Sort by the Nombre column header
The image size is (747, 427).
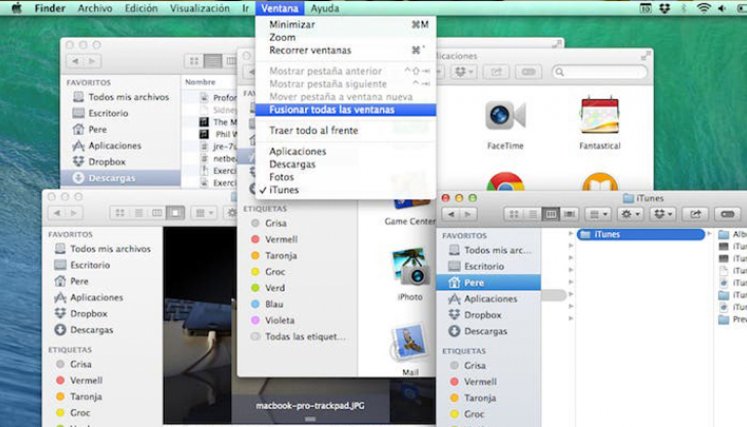[200, 82]
